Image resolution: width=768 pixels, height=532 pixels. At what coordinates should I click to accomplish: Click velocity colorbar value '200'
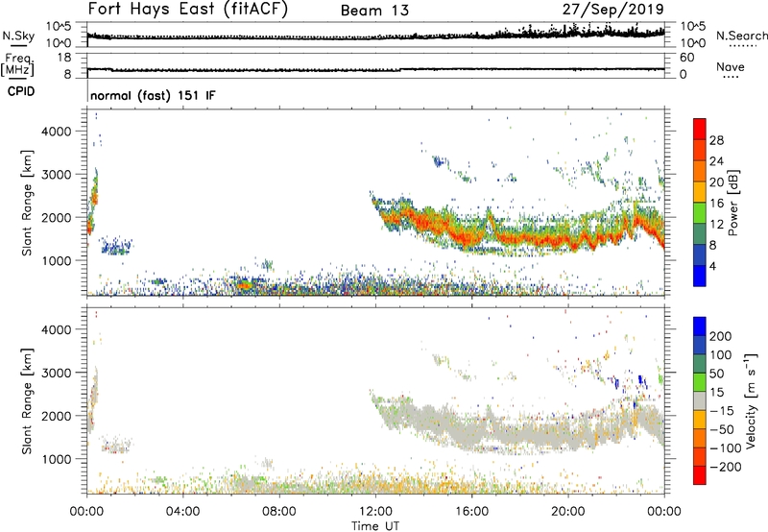click(721, 336)
